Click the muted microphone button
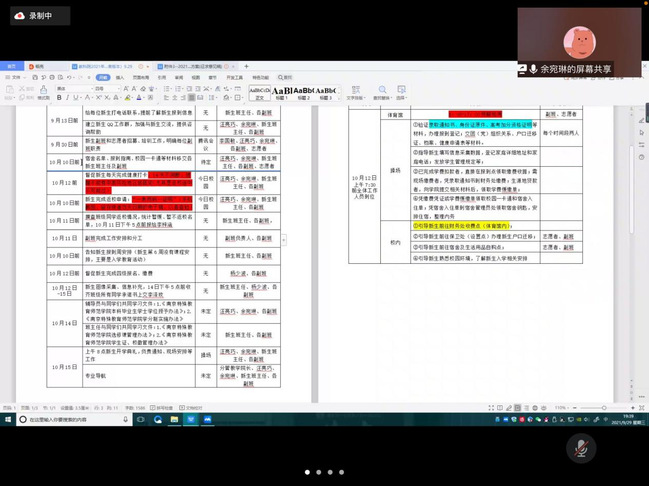This screenshot has width=649, height=486. pyautogui.click(x=579, y=448)
